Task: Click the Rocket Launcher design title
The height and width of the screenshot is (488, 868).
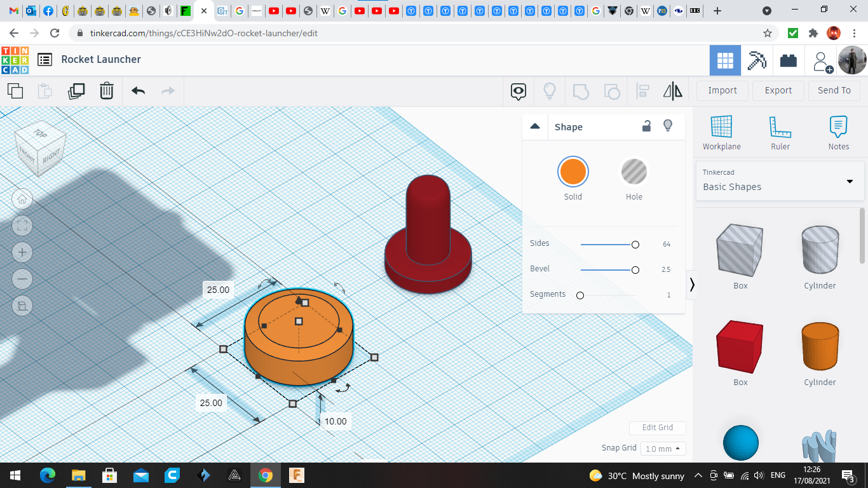Action: (x=101, y=60)
